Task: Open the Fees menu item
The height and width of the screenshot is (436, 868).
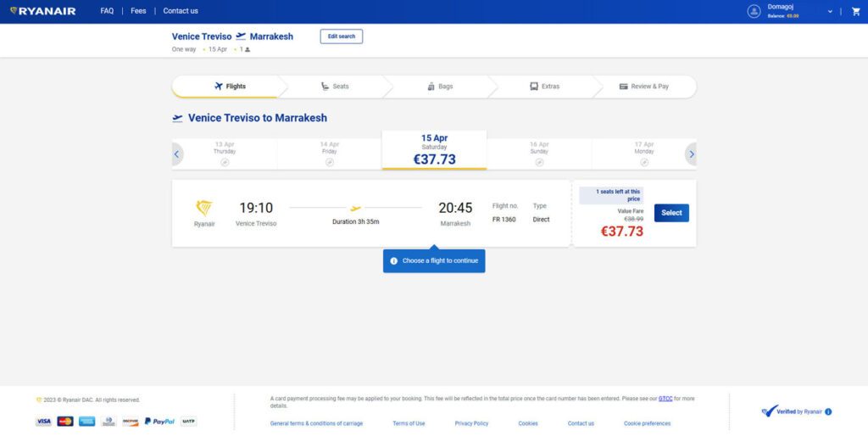Action: tap(138, 11)
